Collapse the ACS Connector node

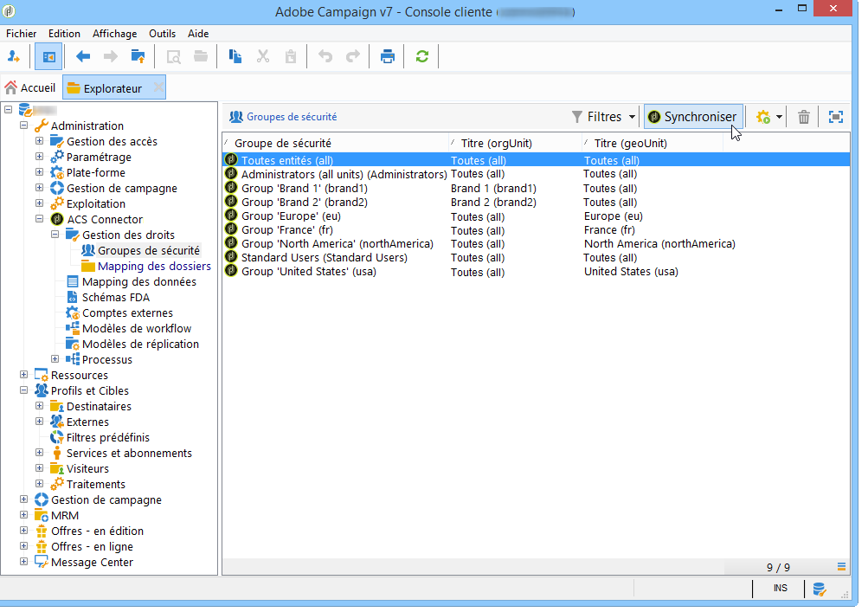39,220
